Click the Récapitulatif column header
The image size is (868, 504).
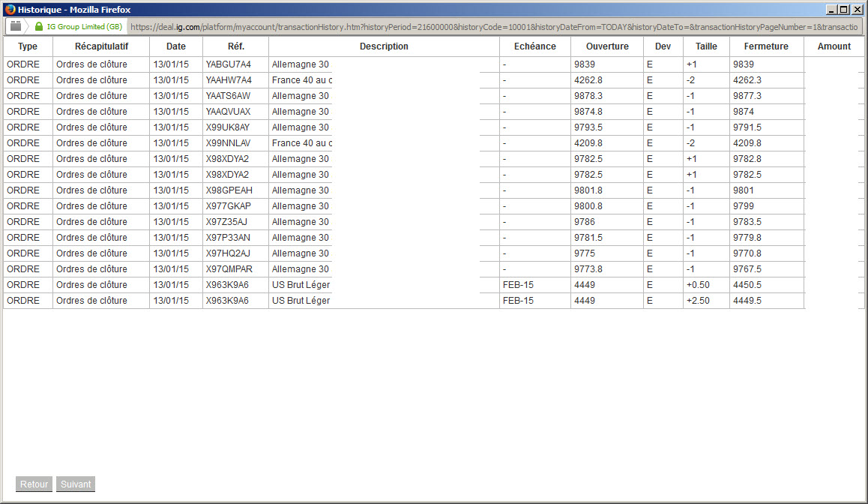[101, 46]
